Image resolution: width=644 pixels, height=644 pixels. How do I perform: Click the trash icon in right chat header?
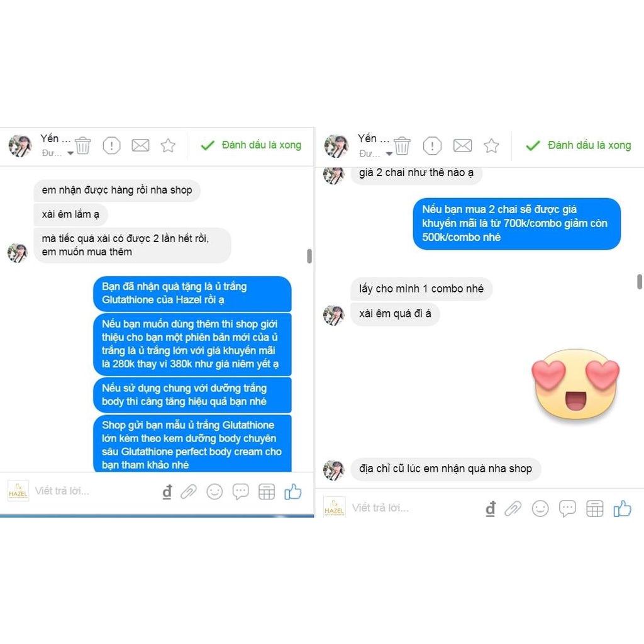tap(402, 145)
